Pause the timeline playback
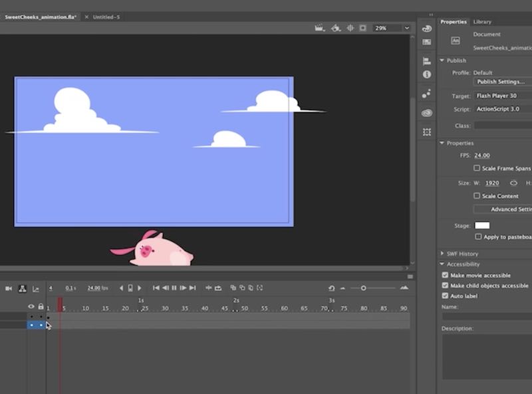 [x=174, y=288]
